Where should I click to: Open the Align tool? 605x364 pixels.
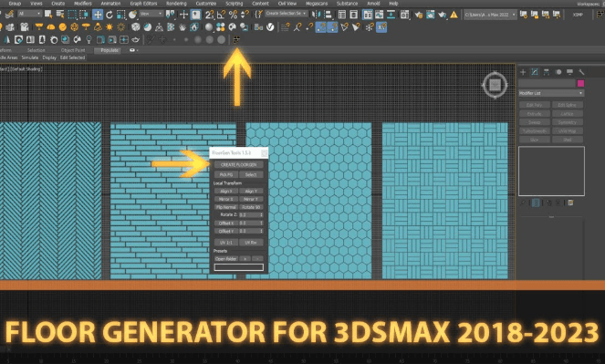click(x=328, y=15)
